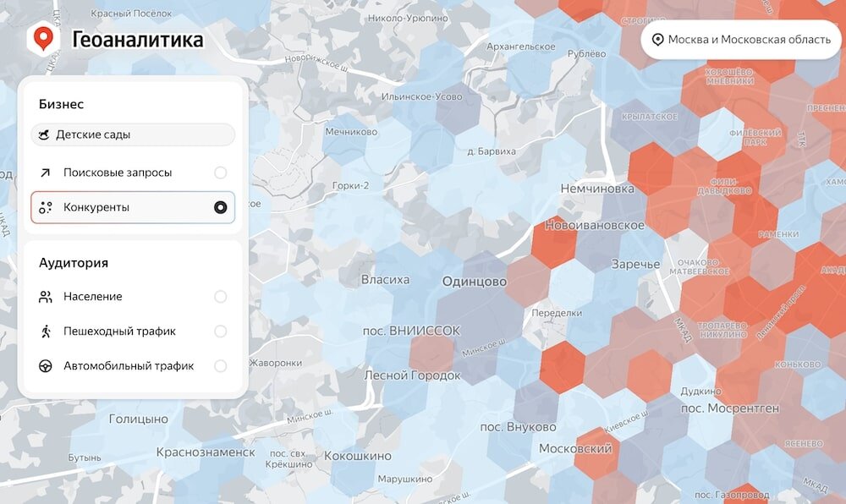
Task: Click the Рублёво map label
Action: click(587, 54)
